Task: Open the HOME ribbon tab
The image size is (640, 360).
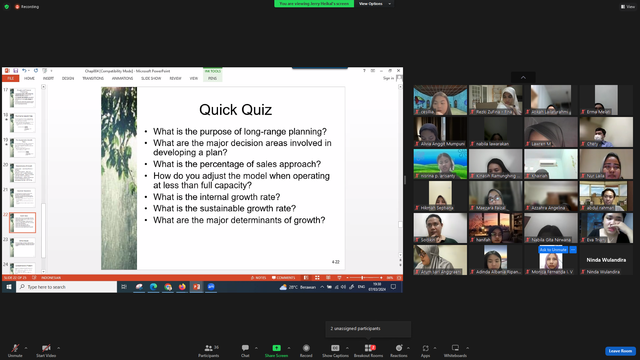Action: coord(29,78)
